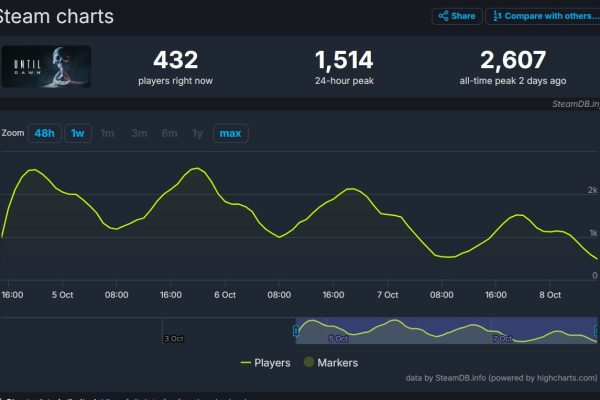
Task: Open the Until Dawn game thumbnail
Action: 46,67
